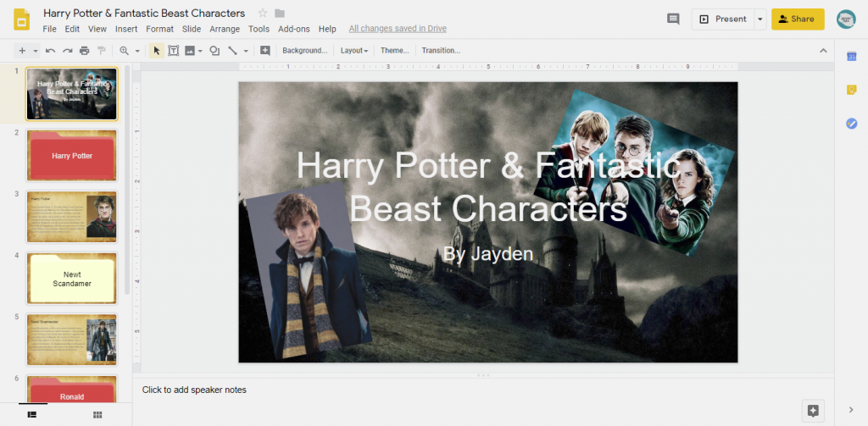This screenshot has height=426, width=868.
Task: Hide the menus with up chevron
Action: pyautogui.click(x=823, y=51)
